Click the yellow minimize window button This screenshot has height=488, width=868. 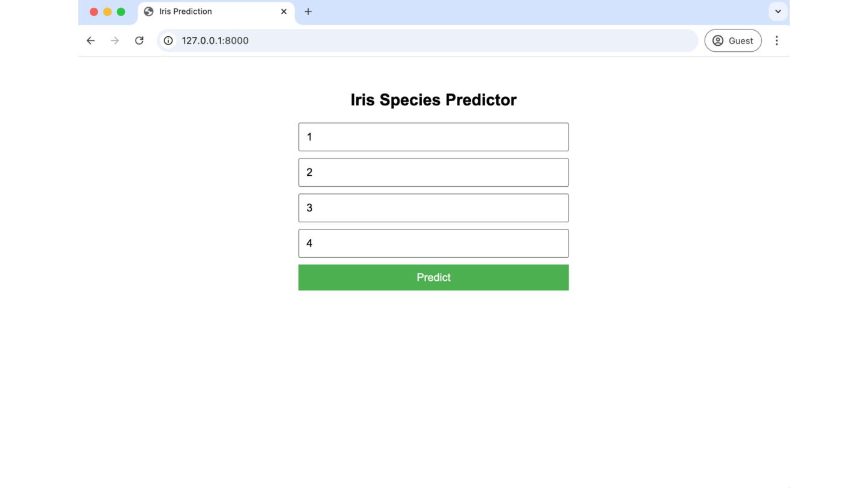click(107, 11)
